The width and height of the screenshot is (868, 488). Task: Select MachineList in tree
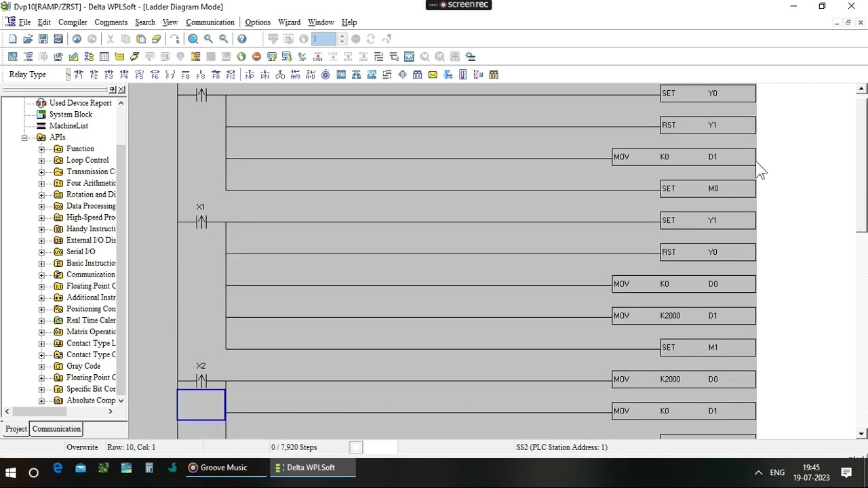(68, 126)
